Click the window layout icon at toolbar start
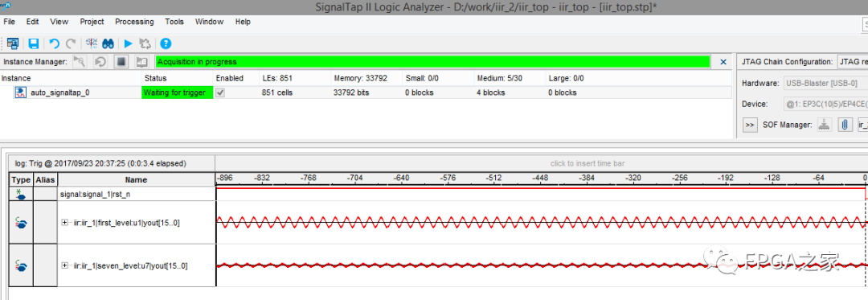The image size is (868, 300). 13,43
